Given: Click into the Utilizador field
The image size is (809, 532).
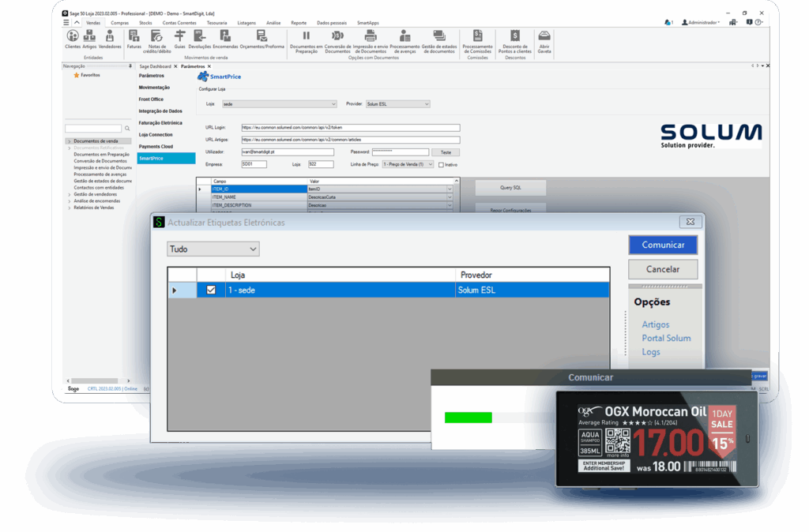Looking at the screenshot, I should pyautogui.click(x=288, y=152).
